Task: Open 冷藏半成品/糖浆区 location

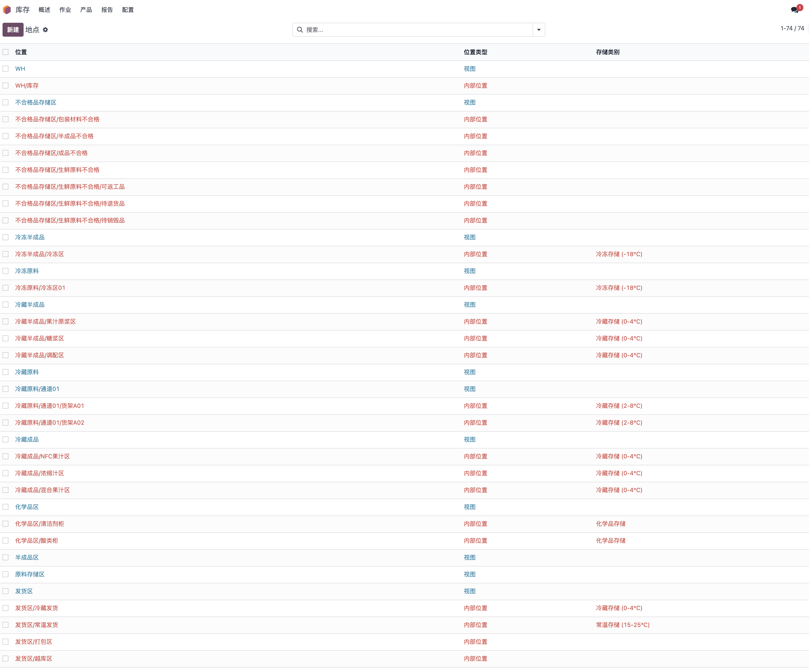Action: (40, 339)
